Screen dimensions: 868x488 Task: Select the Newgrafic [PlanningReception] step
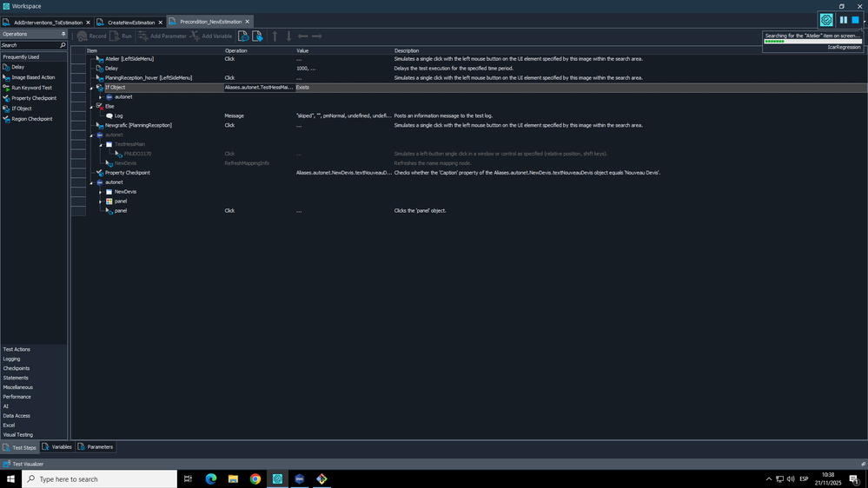tap(138, 126)
